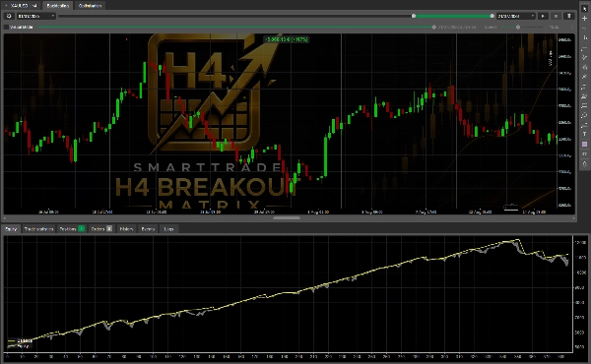Switch to the Optimization tab
The width and height of the screenshot is (591, 364).
[x=90, y=6]
